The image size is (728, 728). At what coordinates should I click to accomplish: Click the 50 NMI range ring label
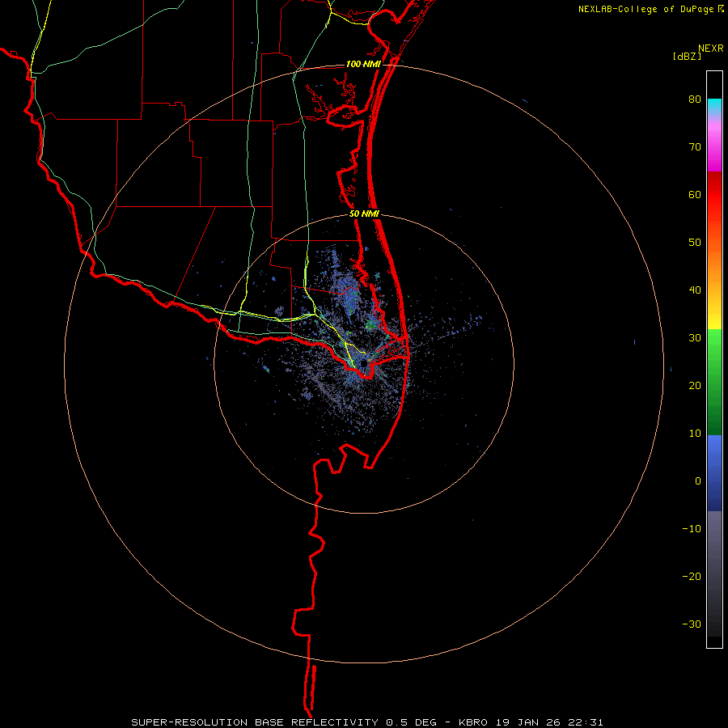pyautogui.click(x=364, y=214)
